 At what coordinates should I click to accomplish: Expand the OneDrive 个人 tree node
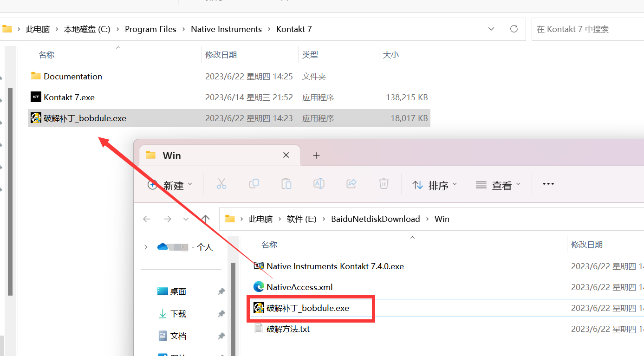(x=146, y=247)
